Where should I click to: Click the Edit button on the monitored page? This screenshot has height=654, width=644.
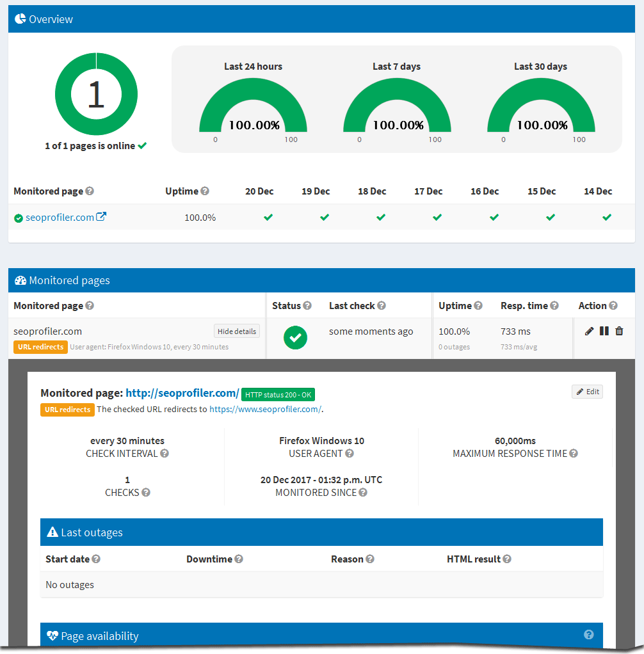(x=587, y=391)
